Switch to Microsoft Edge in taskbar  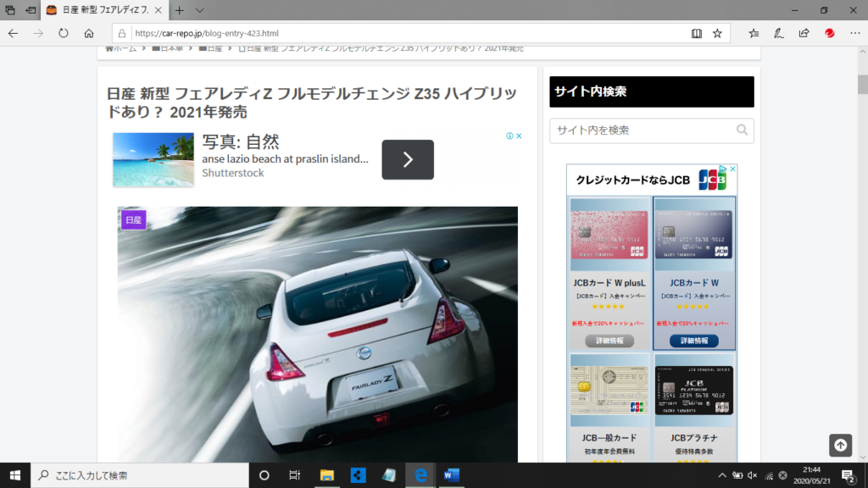click(x=420, y=475)
